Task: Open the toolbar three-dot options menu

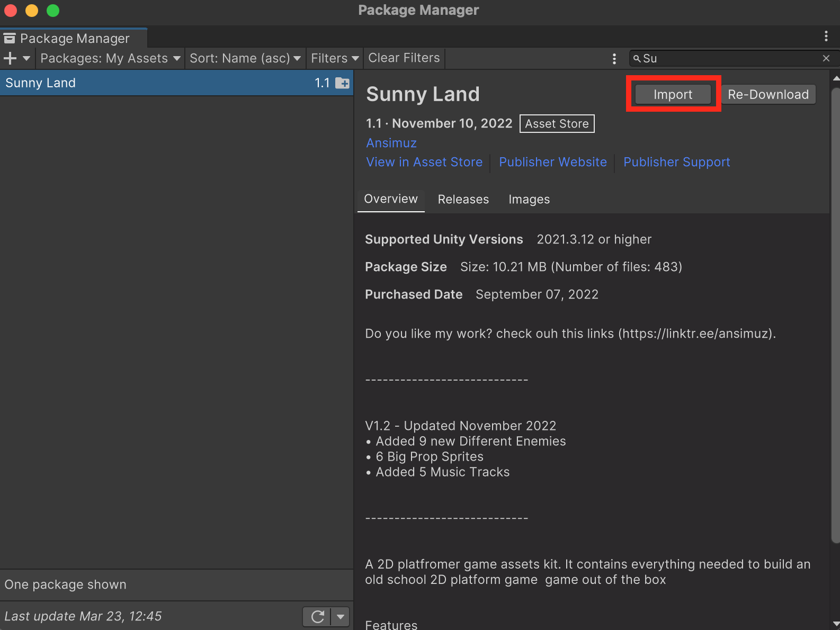Action: point(614,59)
